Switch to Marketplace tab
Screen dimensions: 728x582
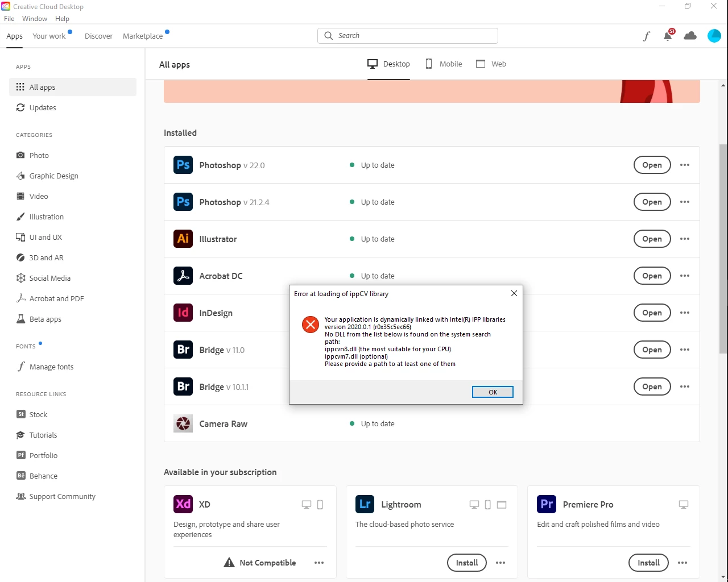(x=143, y=36)
